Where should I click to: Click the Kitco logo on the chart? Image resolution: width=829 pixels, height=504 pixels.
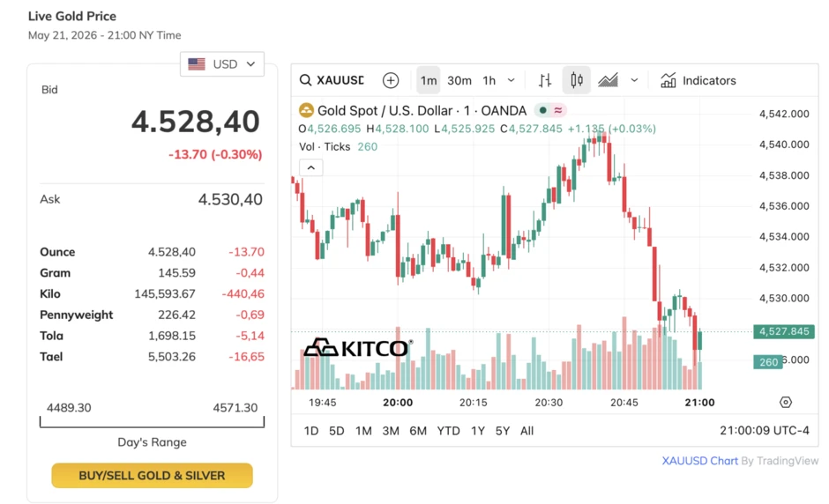pos(358,348)
